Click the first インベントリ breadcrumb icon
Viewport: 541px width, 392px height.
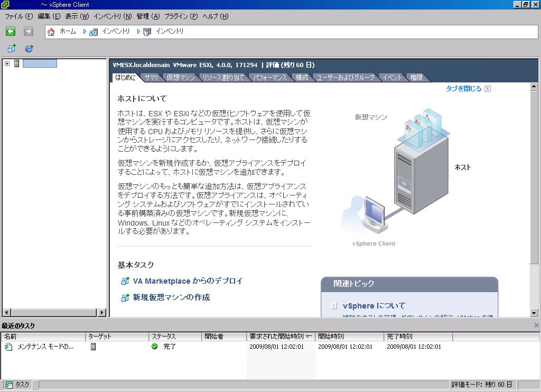click(94, 32)
